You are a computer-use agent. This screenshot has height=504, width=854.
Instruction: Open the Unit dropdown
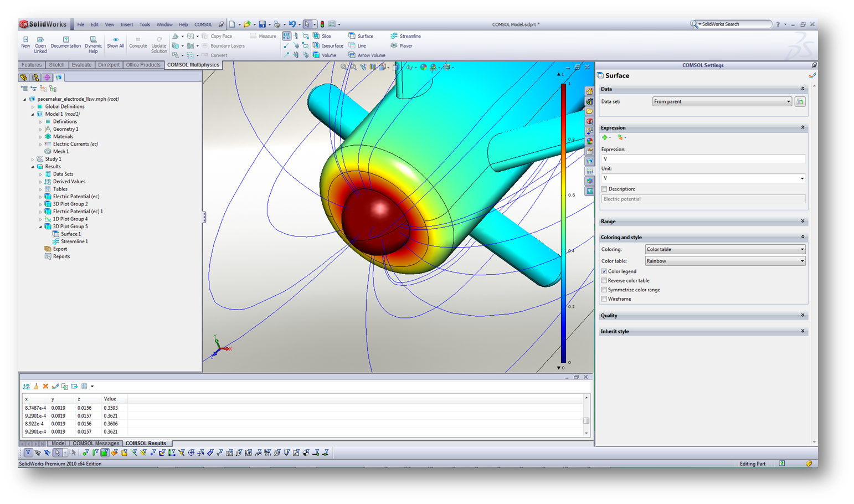click(703, 178)
